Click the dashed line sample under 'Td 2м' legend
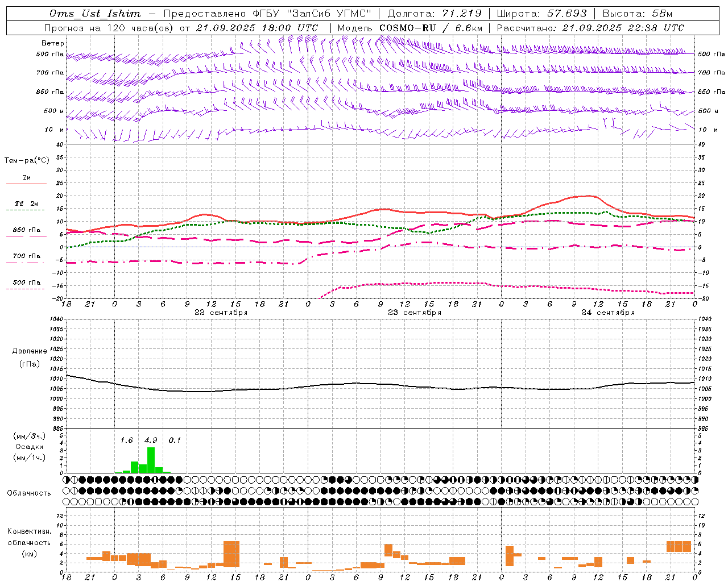 26,210
